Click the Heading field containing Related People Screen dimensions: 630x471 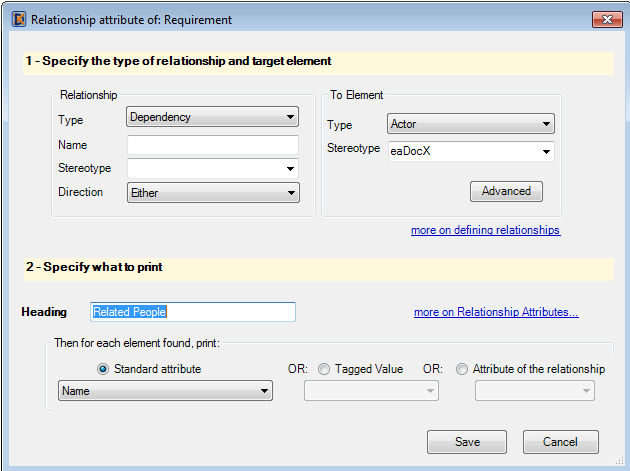[x=193, y=312]
